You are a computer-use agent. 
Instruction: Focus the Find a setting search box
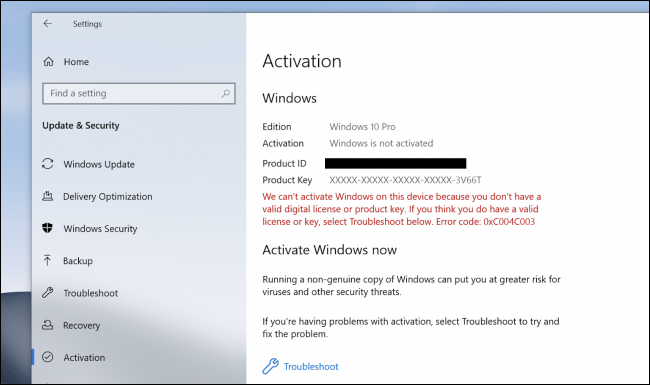(x=139, y=93)
